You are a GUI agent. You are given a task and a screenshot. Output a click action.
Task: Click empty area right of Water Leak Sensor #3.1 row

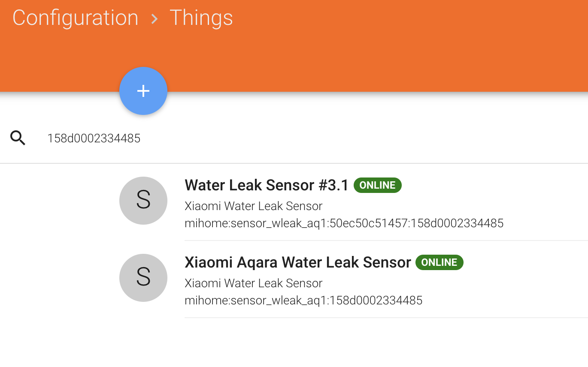[x=545, y=202]
